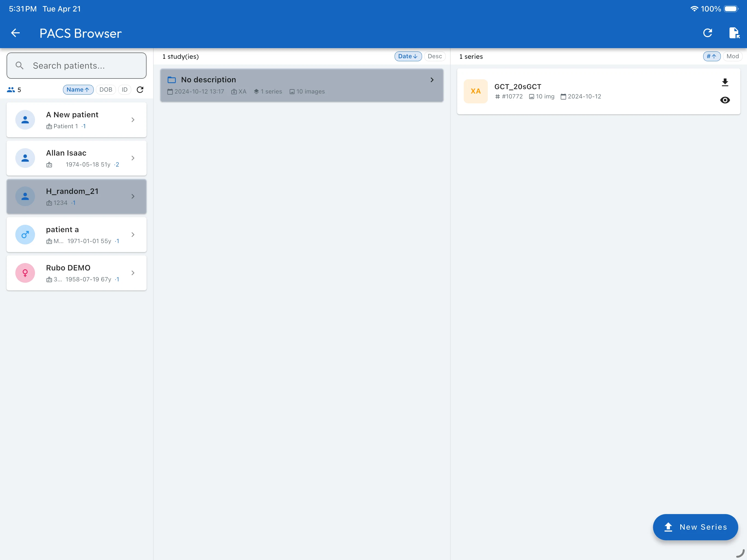Open the file import icon in top bar

(734, 33)
